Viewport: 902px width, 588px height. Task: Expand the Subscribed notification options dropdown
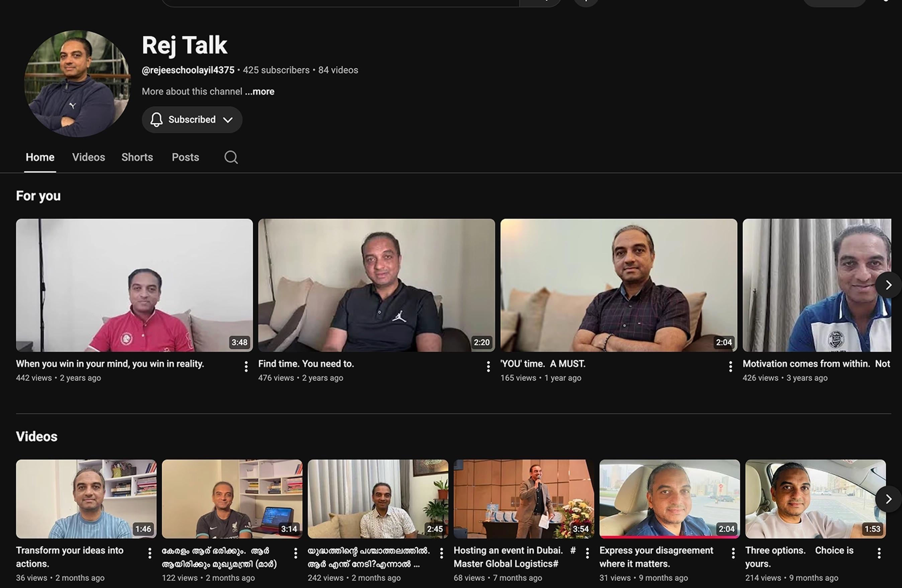228,120
